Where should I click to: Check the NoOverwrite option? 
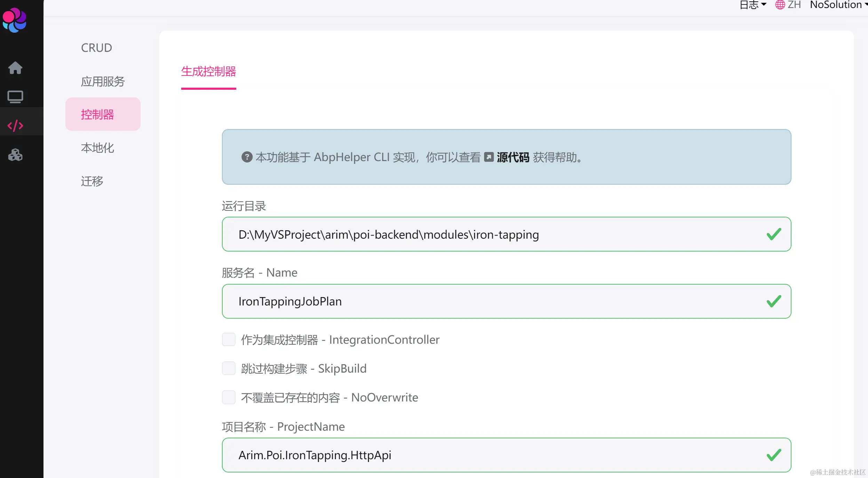(229, 397)
